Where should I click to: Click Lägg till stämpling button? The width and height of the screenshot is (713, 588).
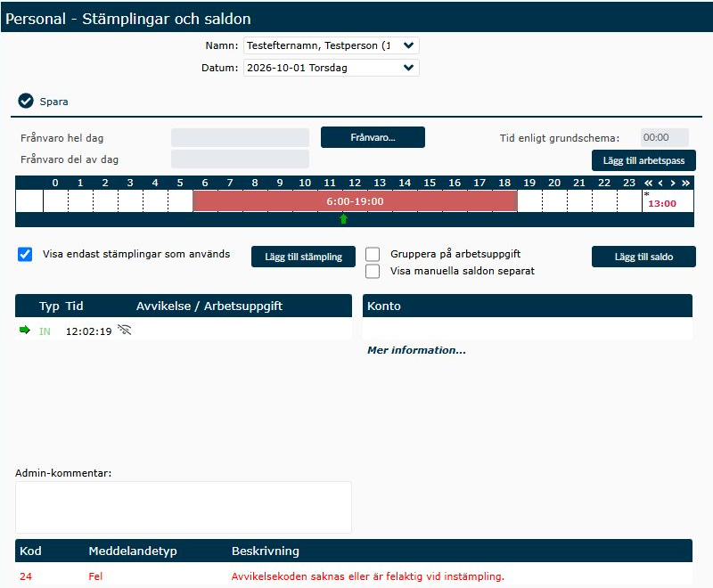point(303,257)
